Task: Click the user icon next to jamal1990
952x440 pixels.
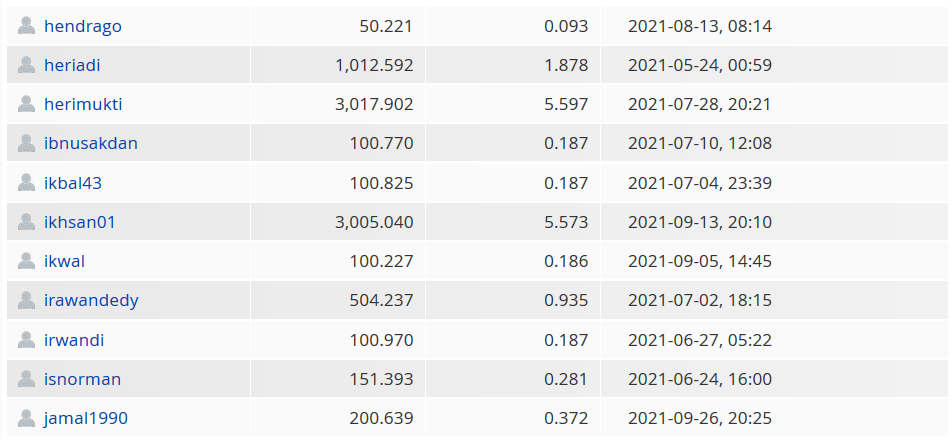Action: tap(26, 418)
